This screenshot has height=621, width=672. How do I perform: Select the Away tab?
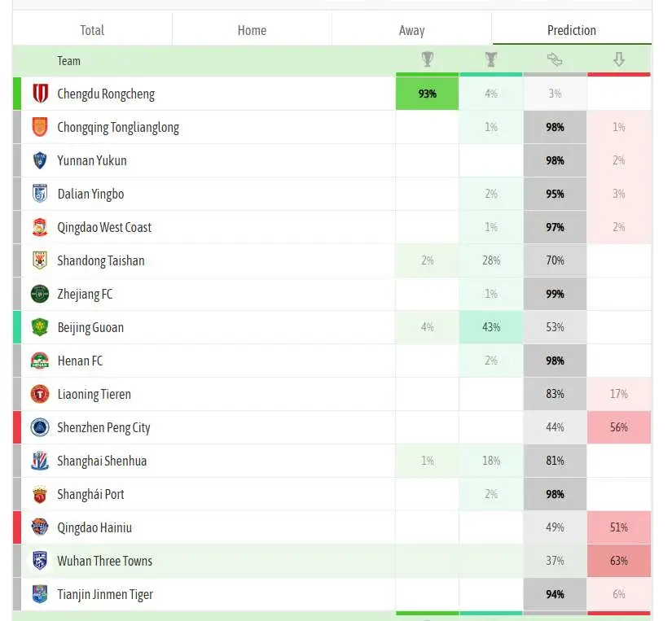[411, 30]
